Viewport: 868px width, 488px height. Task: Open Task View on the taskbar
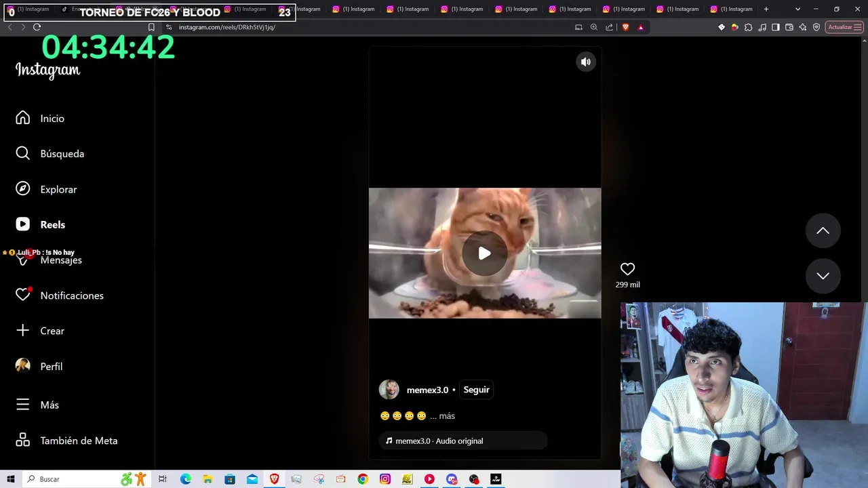click(163, 479)
